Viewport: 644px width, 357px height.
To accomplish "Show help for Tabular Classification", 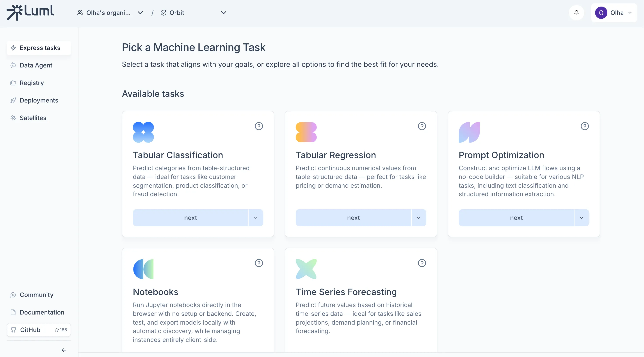I will [x=259, y=126].
